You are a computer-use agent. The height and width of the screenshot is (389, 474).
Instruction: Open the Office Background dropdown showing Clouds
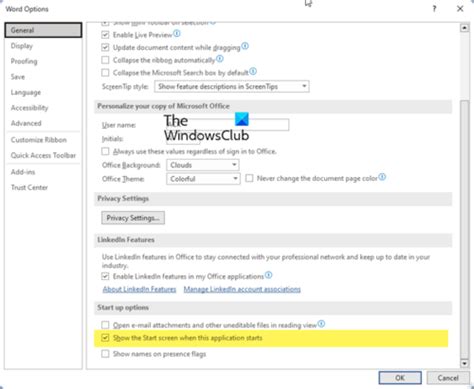click(x=203, y=165)
